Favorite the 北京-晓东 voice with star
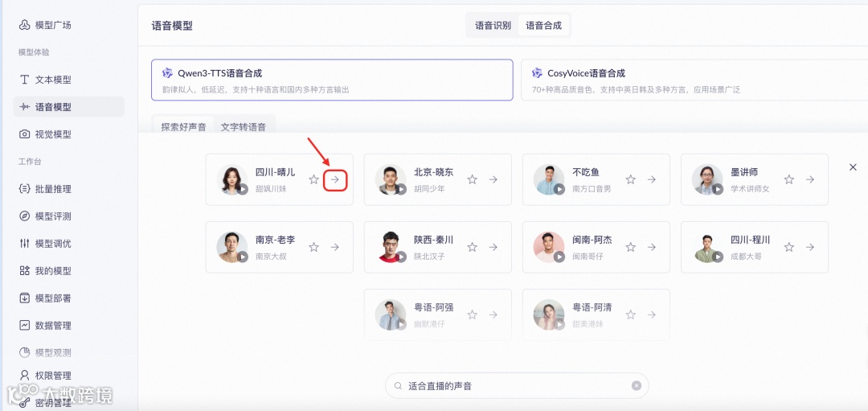 pyautogui.click(x=473, y=179)
